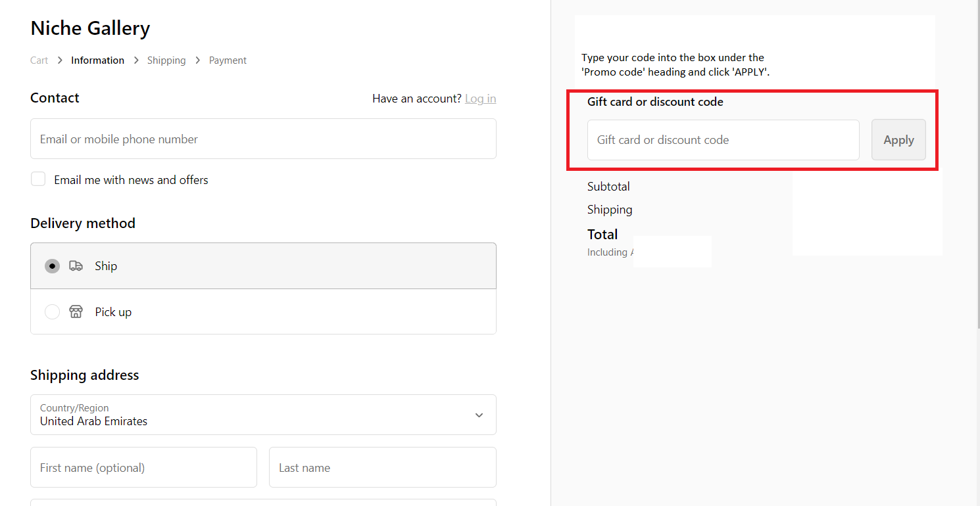Expand country list via the down arrow
The image size is (980, 506).
(479, 415)
